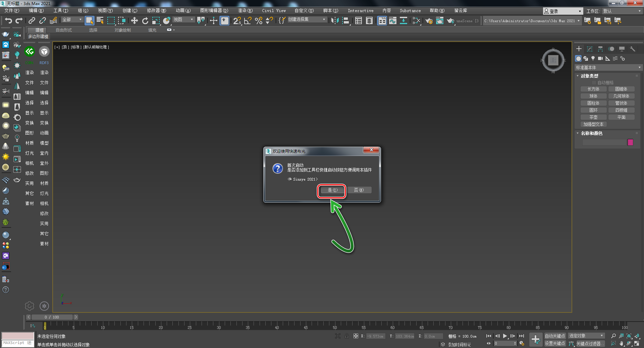
Task: Toggle the 设置关键点 set key mode
Action: [x=554, y=343]
